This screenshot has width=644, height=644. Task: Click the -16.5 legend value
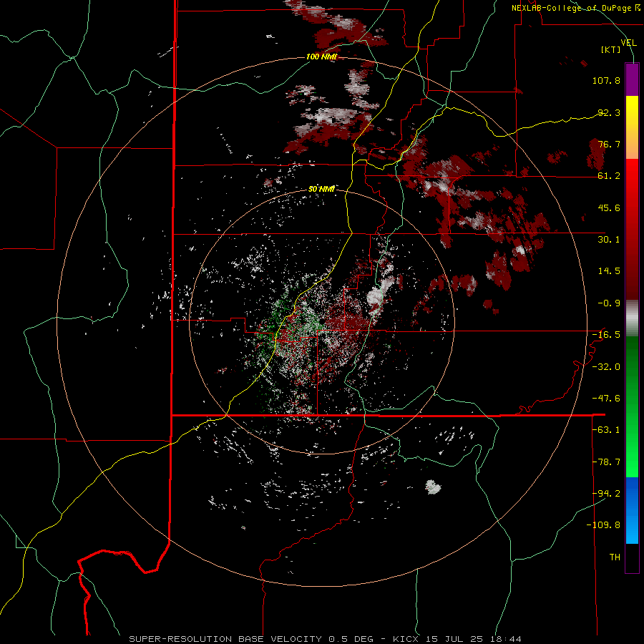pyautogui.click(x=606, y=335)
